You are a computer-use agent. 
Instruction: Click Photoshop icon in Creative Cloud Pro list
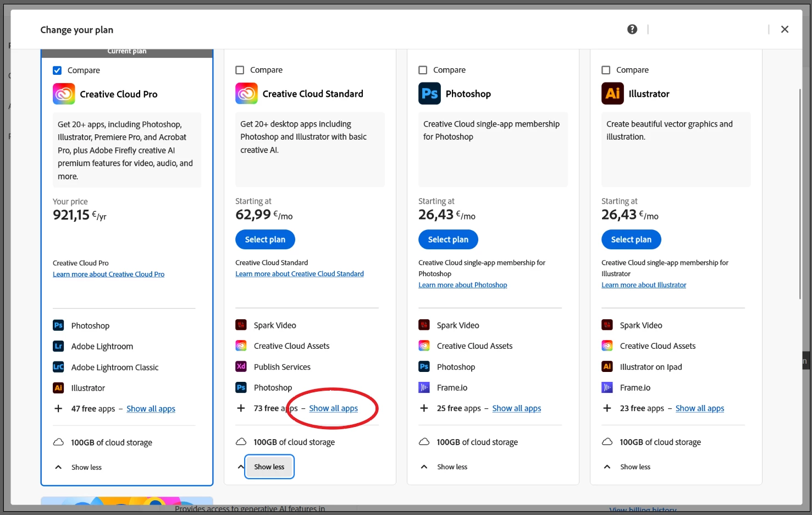click(x=58, y=325)
